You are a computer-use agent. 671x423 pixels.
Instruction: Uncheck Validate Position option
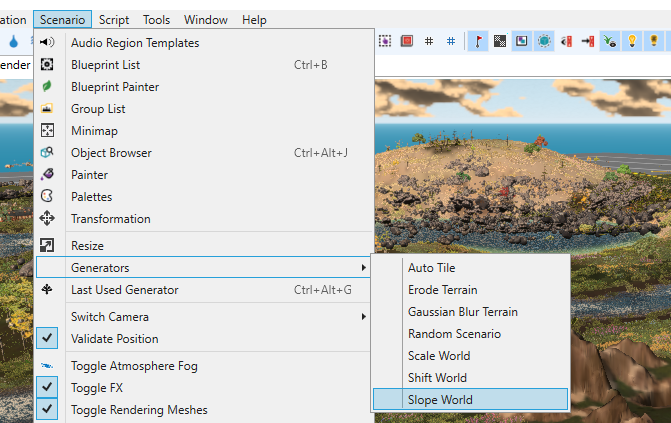coord(47,338)
